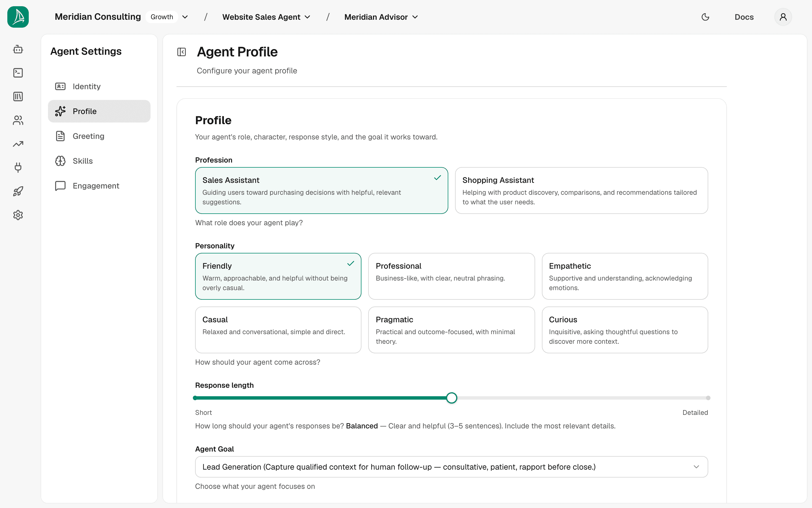Image resolution: width=812 pixels, height=508 pixels.
Task: Switch to the Greeting settings tab
Action: tap(99, 136)
